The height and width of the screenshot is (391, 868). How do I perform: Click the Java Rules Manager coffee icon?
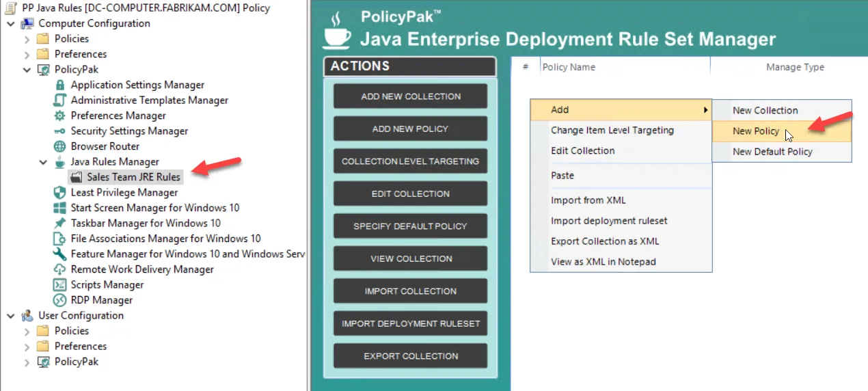pyautogui.click(x=59, y=161)
